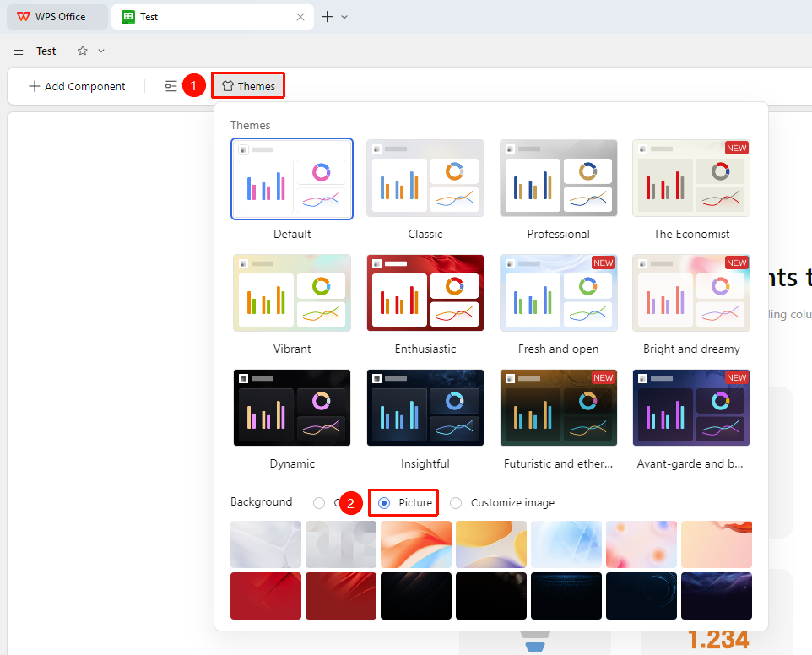This screenshot has height=655, width=812.
Task: Close the Test tab
Action: coord(300,17)
